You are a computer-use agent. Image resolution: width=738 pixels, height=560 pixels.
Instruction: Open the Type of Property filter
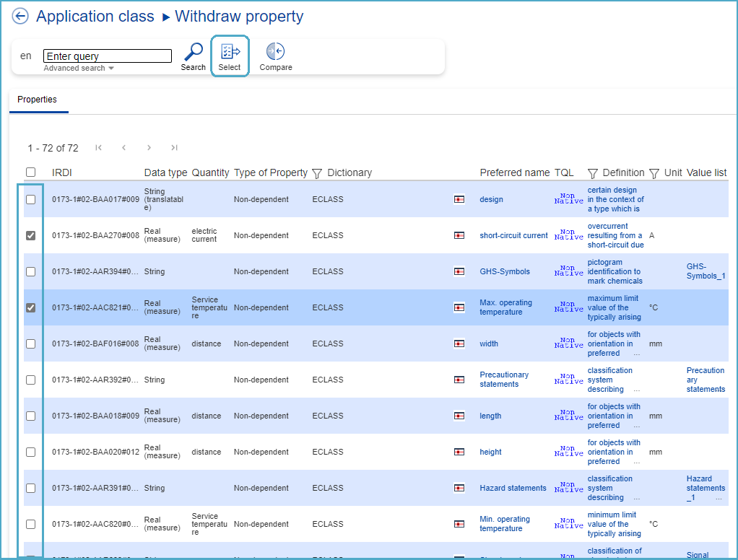click(316, 173)
